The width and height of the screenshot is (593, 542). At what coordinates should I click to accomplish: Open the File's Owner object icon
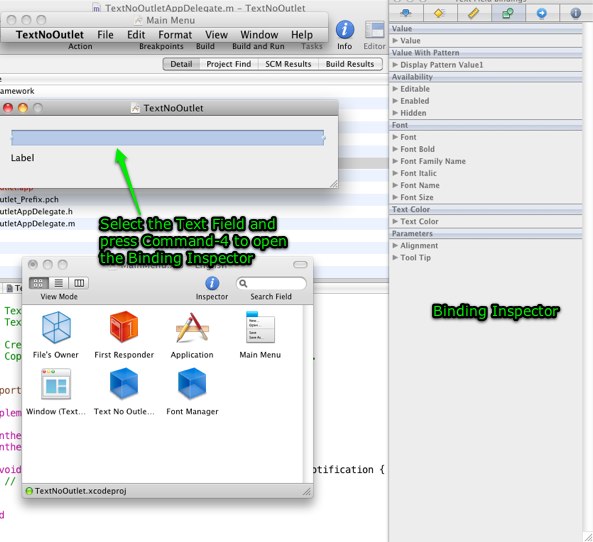point(56,328)
